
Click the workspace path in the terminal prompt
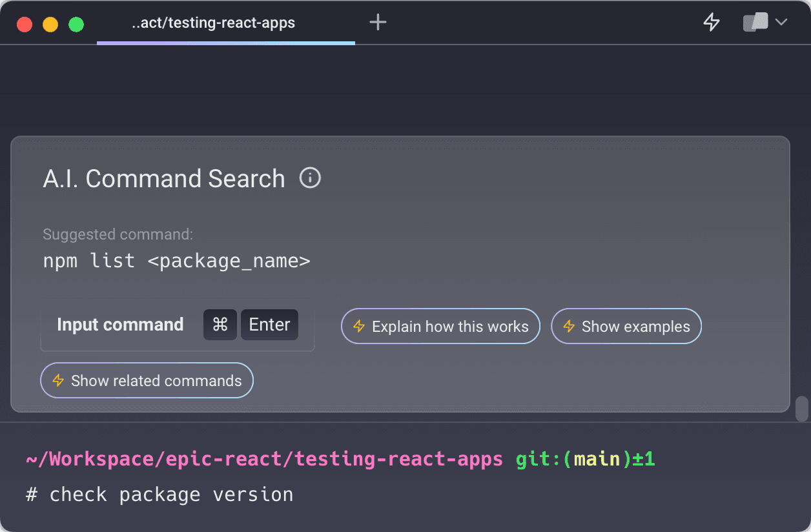tap(265, 458)
